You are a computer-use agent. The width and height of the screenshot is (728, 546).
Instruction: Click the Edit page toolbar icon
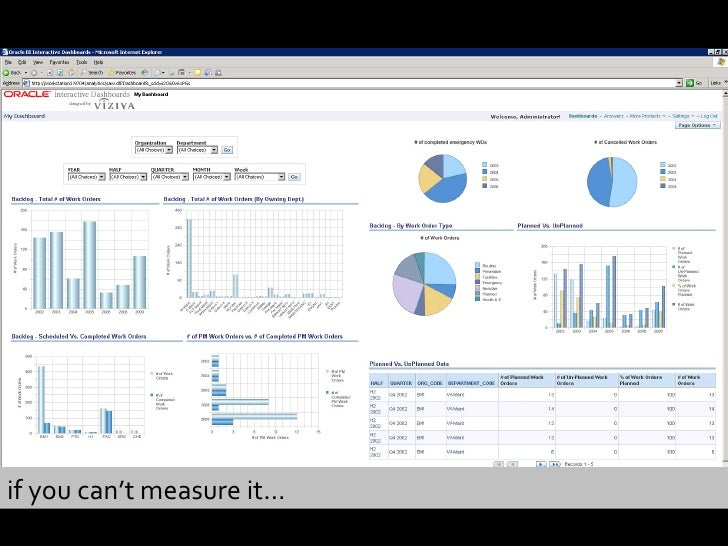182,72
